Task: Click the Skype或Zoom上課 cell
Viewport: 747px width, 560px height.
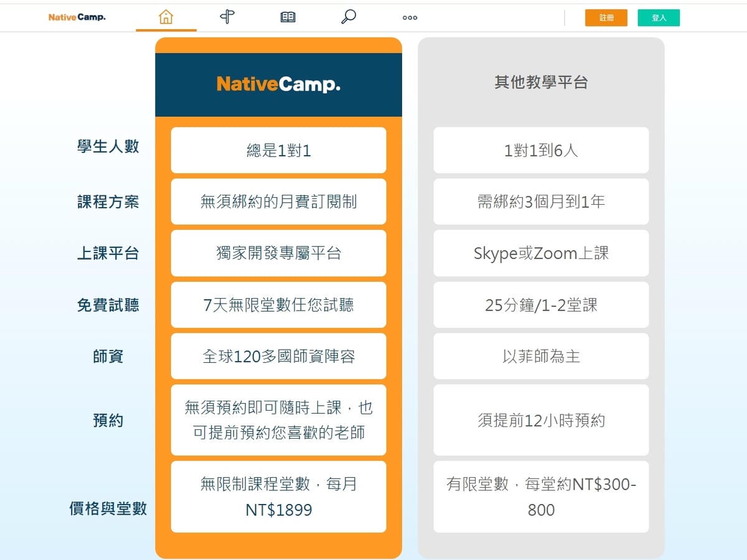Action: [541, 253]
